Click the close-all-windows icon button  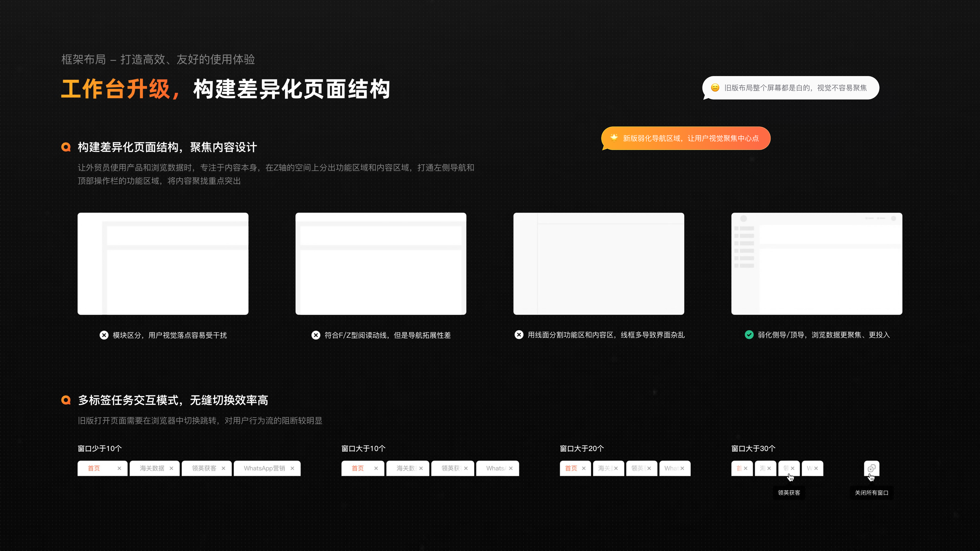point(872,468)
